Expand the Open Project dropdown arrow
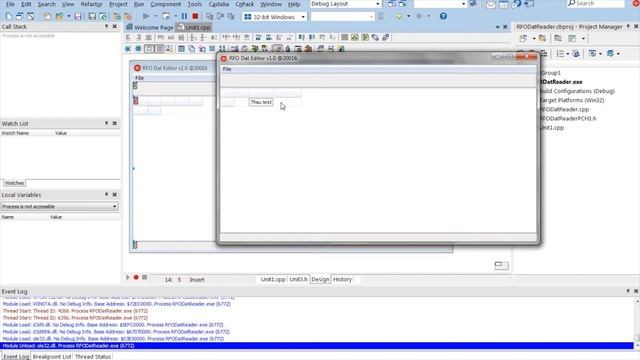The height and width of the screenshot is (360, 640). pyautogui.click(x=69, y=17)
